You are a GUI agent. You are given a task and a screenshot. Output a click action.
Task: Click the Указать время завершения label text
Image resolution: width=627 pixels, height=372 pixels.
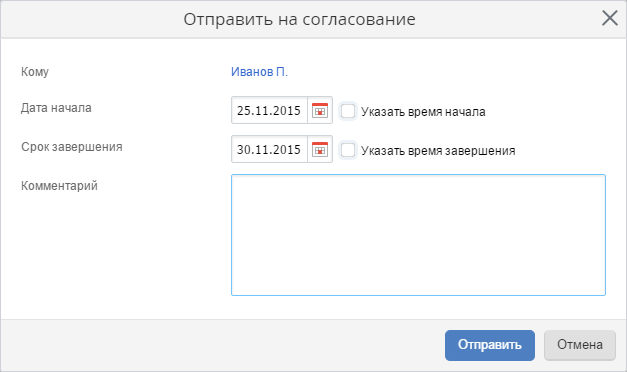tap(438, 151)
